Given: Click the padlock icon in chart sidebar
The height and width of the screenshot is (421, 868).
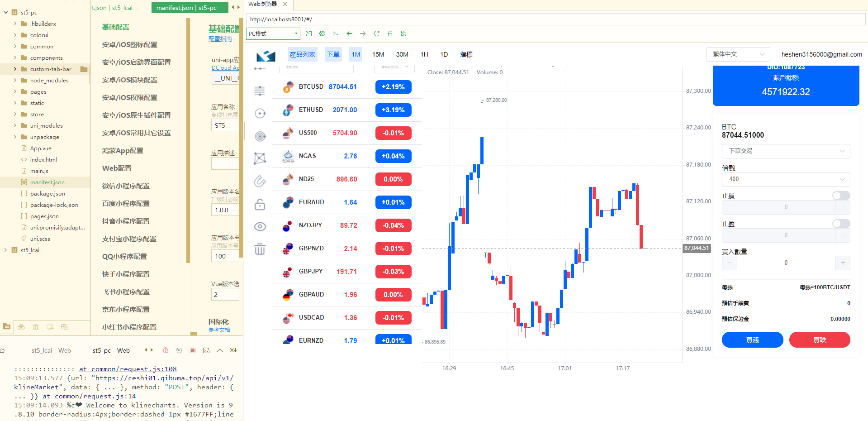Looking at the screenshot, I should [x=260, y=204].
